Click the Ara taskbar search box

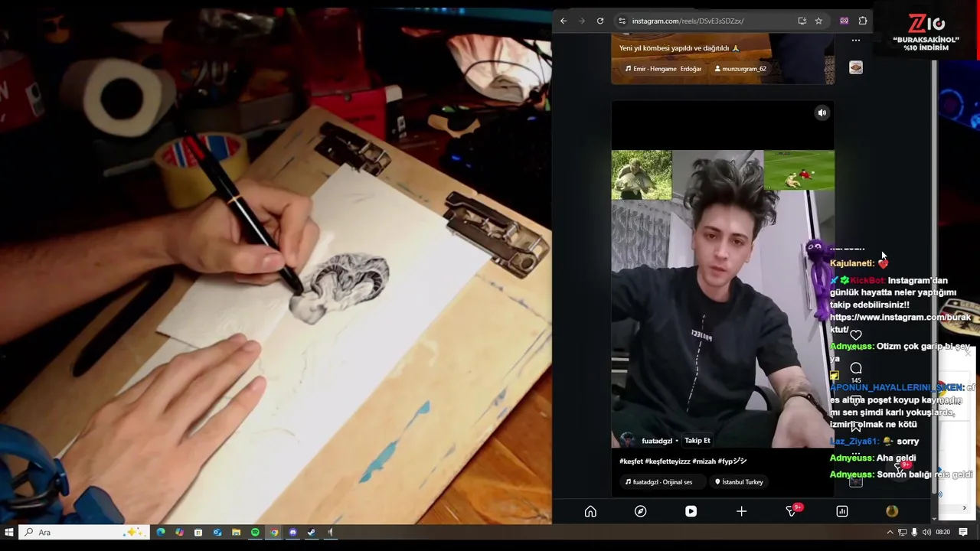click(x=83, y=533)
